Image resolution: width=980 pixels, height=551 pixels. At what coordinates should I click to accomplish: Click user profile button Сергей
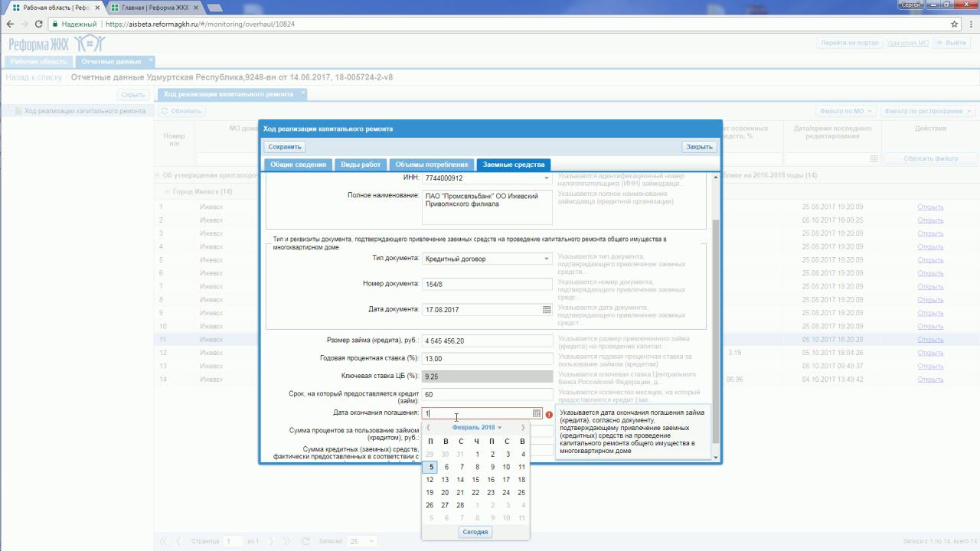pyautogui.click(x=910, y=5)
